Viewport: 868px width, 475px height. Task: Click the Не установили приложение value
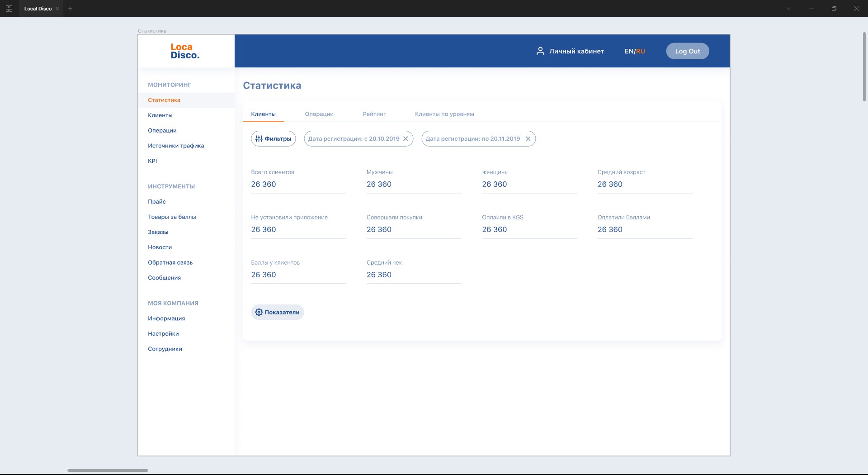[x=264, y=229]
